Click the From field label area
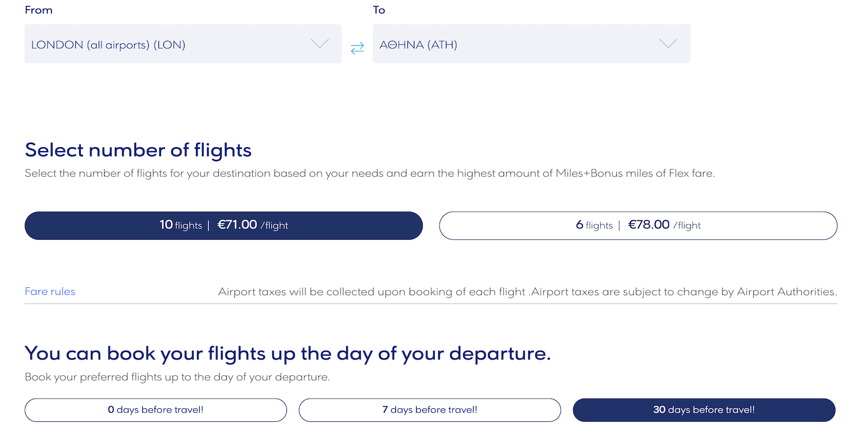The image size is (868, 442). 39,9
